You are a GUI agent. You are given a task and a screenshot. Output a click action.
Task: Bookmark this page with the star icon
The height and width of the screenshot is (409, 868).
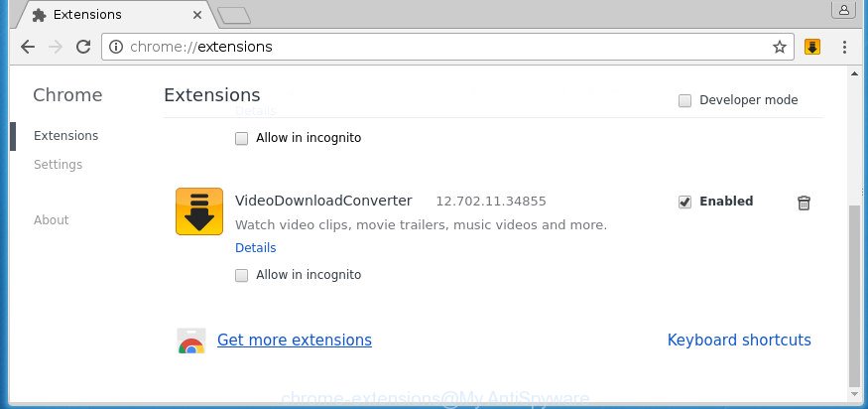(780, 47)
